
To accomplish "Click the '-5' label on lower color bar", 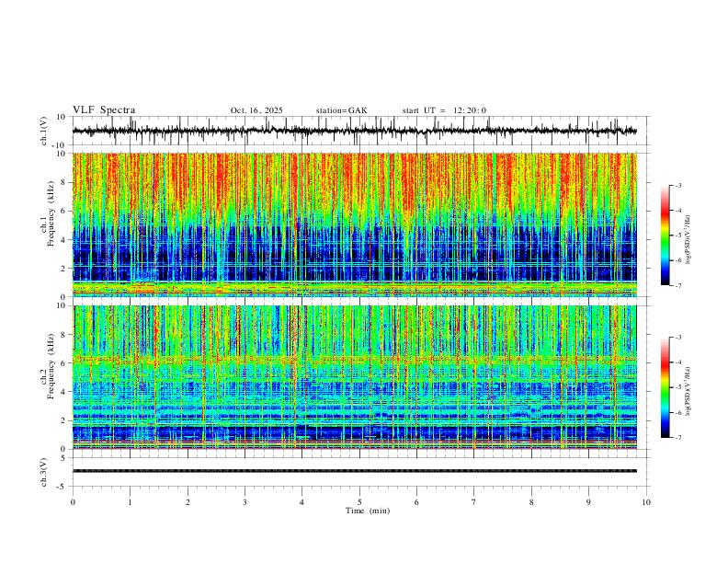I will coord(678,387).
